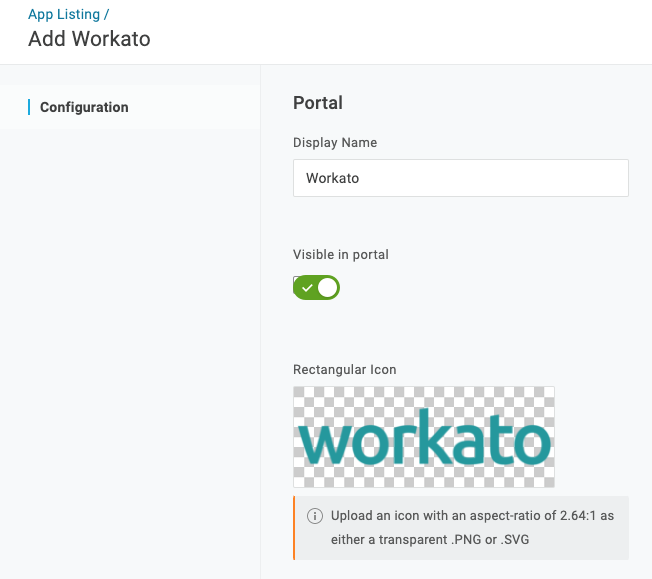Click the info icon in upload hint
This screenshot has width=652, height=579.
click(x=315, y=516)
